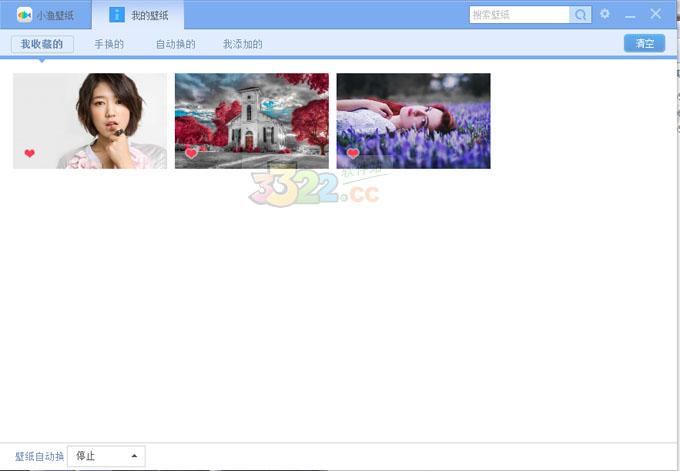The width and height of the screenshot is (680, 471).
Task: Open the white church red trees wallpaper
Action: (252, 121)
